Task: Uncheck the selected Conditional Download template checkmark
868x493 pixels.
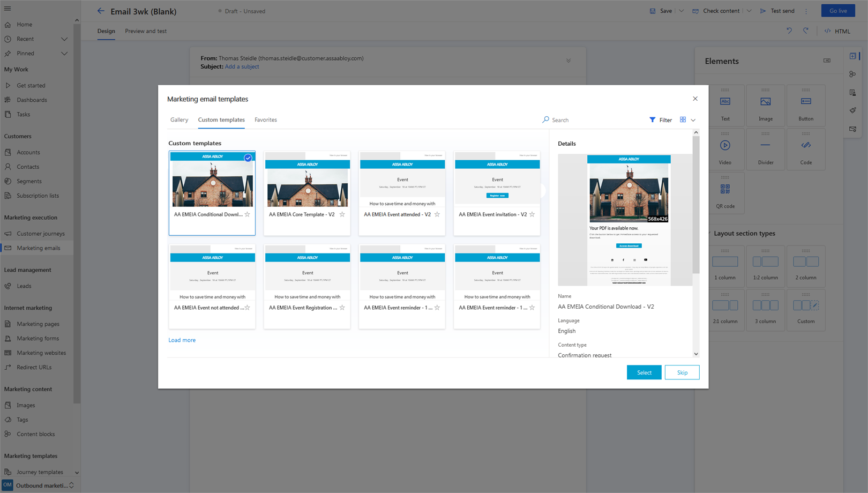Action: click(x=248, y=158)
